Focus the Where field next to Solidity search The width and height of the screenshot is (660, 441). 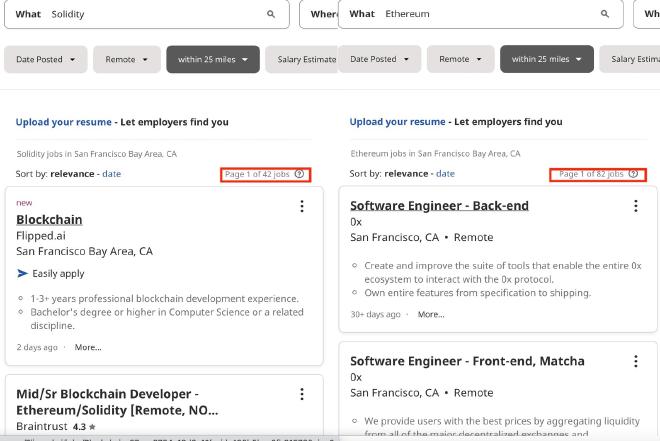click(319, 14)
